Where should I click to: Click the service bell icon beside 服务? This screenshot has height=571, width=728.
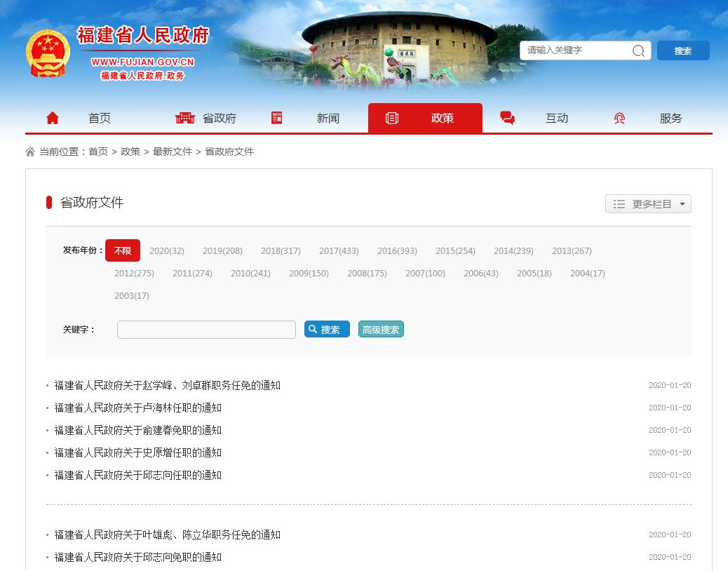coord(620,118)
